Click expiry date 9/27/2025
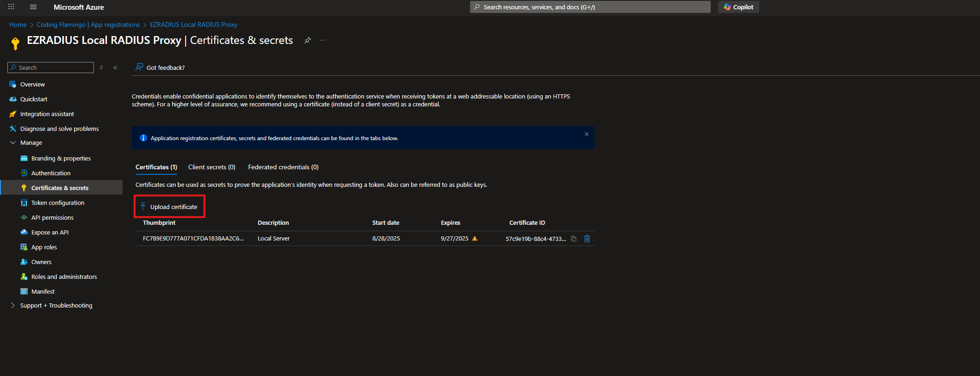 click(454, 239)
